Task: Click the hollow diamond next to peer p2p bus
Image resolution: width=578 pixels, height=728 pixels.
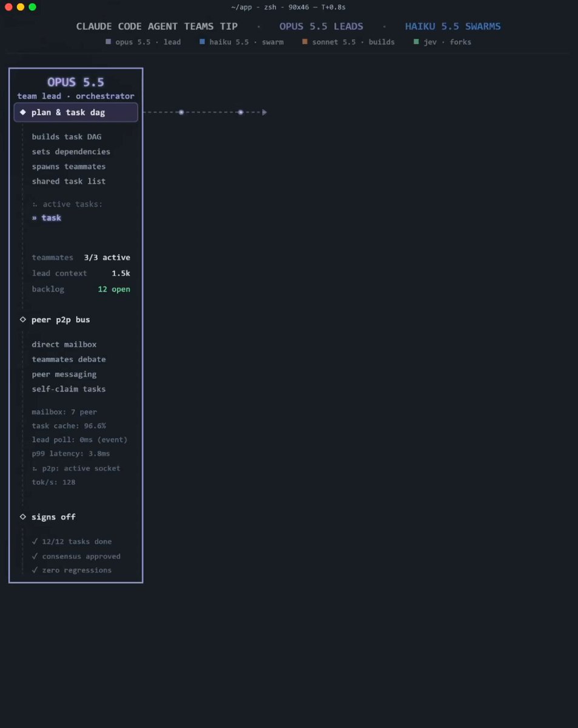Action: pyautogui.click(x=23, y=320)
